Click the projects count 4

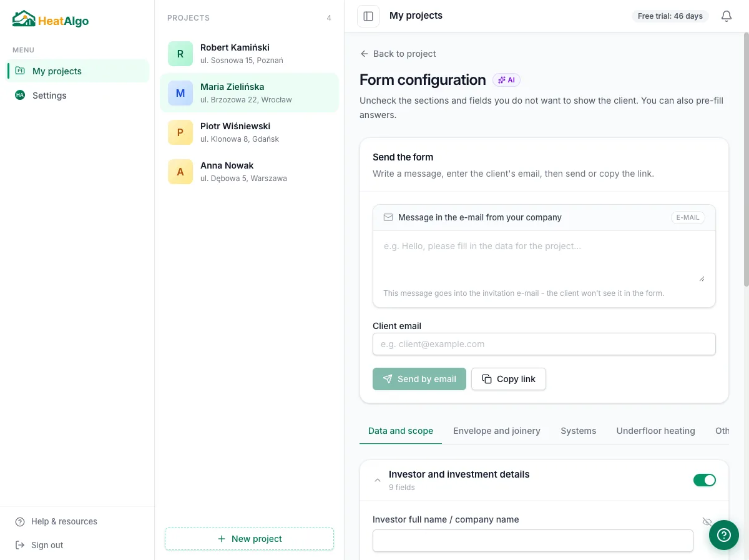(x=329, y=18)
